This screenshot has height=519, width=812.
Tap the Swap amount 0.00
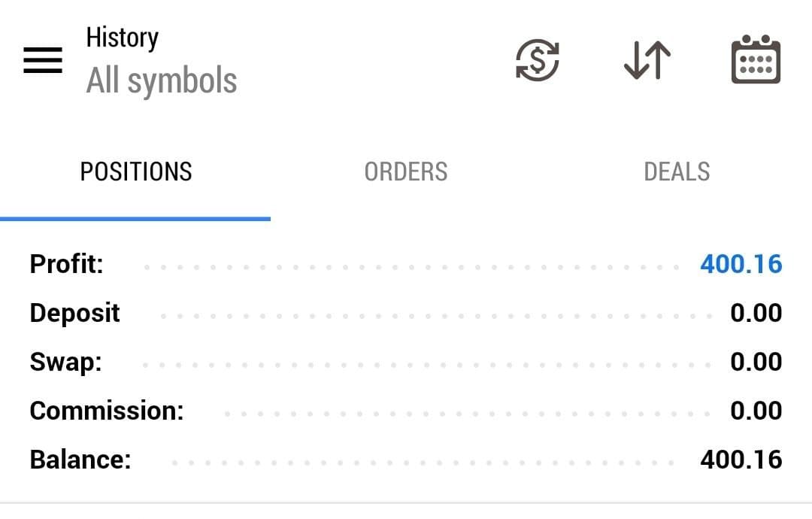coord(756,362)
